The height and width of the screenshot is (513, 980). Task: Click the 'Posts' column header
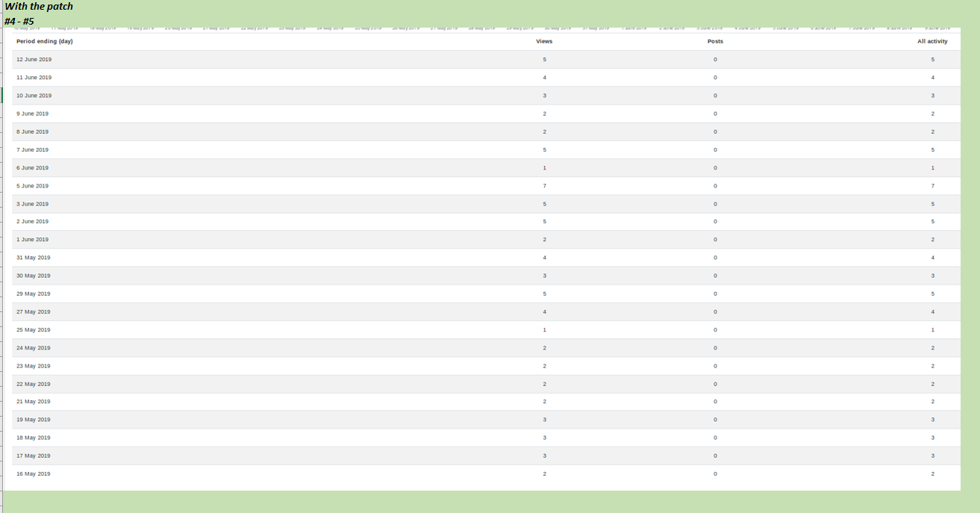point(715,41)
